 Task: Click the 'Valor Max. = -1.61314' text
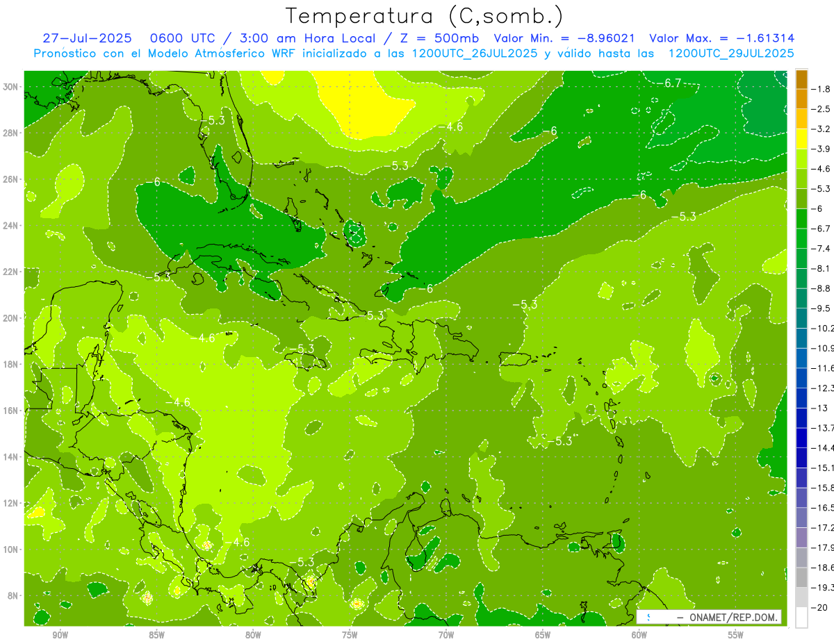coord(721,38)
